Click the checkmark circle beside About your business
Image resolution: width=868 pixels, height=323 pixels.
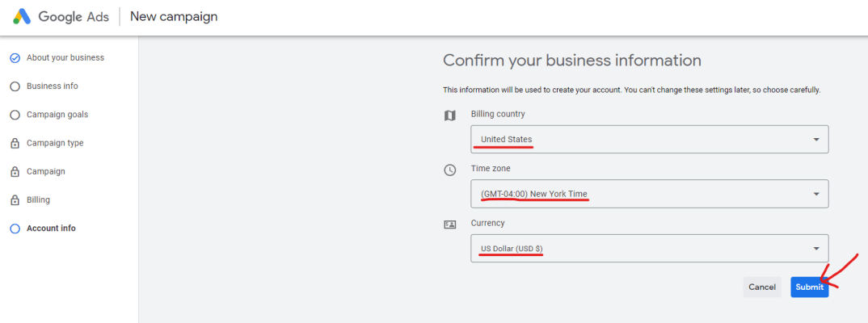tap(15, 58)
